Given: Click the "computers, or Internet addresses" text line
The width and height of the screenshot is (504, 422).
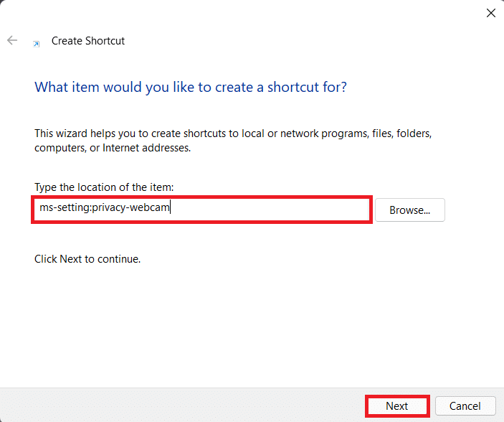Looking at the screenshot, I should coord(112,148).
